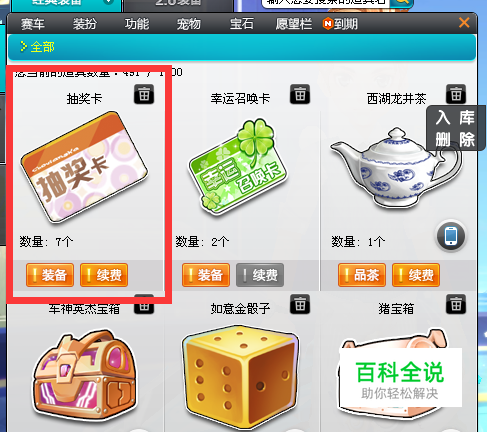Click the trash icon next to 猪宝箱

pos(456,304)
